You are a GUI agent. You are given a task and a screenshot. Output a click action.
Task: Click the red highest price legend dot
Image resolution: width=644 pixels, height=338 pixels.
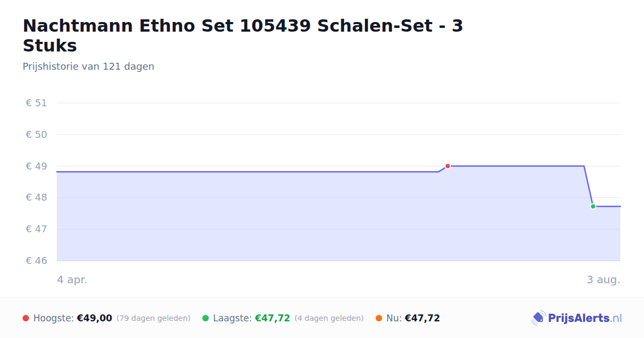tap(26, 318)
